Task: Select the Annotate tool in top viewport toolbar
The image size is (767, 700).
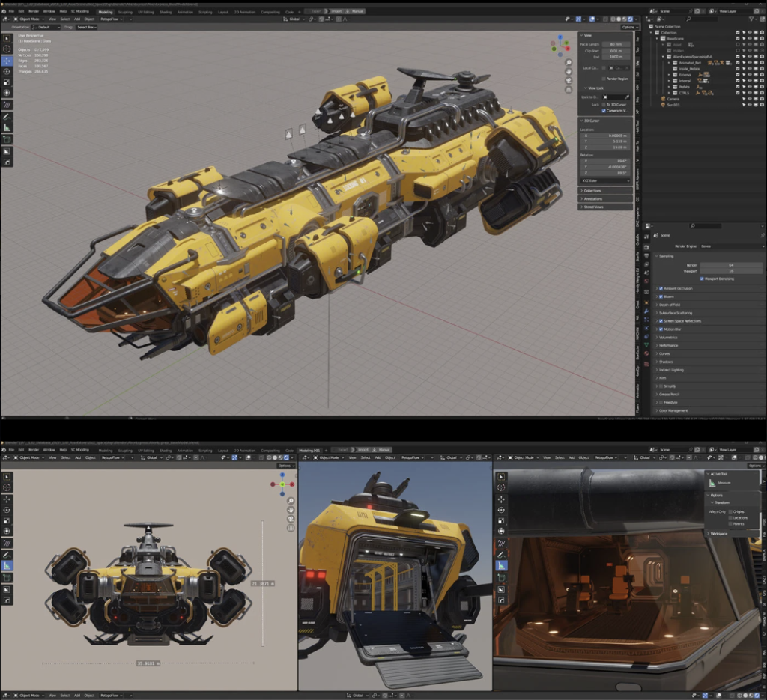Action: pos(7,116)
